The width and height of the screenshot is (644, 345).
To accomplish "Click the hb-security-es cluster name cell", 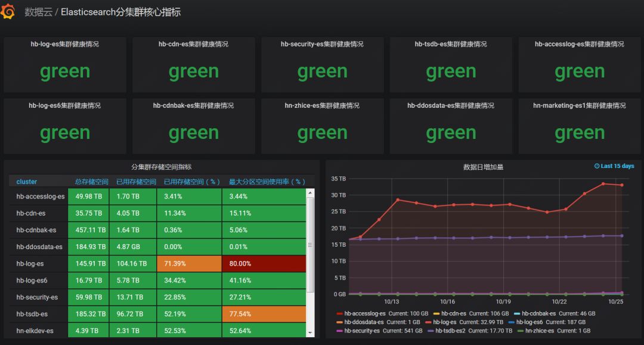I will [x=38, y=297].
